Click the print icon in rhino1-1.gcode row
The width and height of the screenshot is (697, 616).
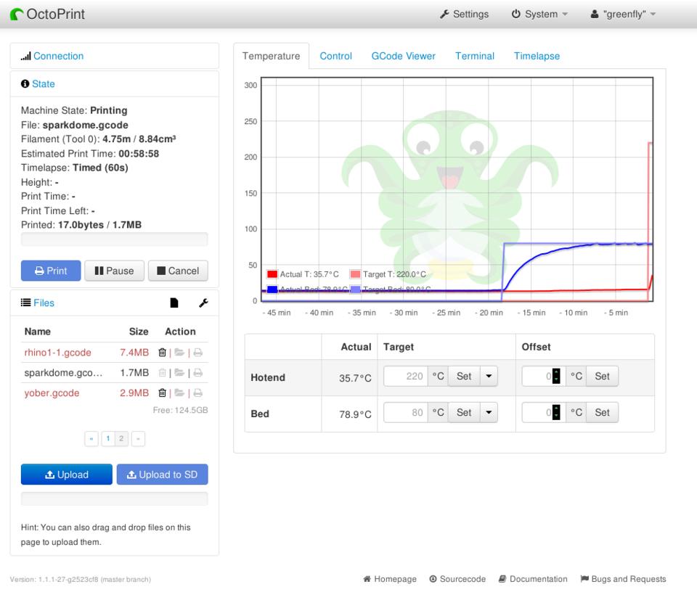coord(197,353)
